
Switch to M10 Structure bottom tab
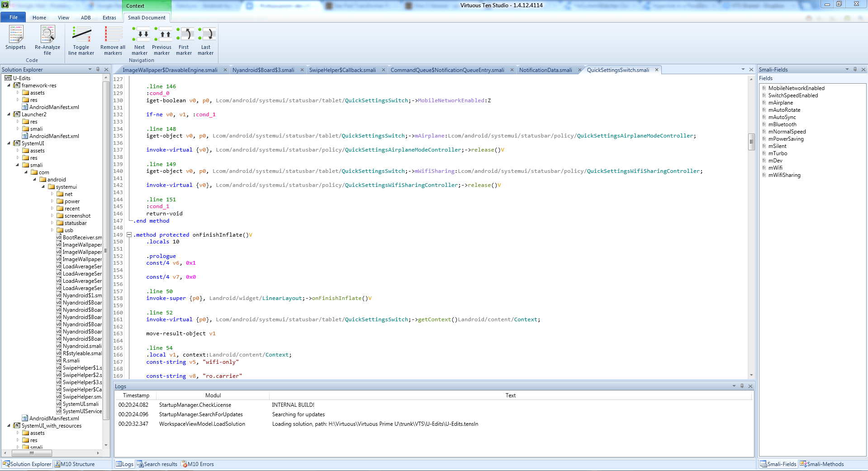(75, 464)
